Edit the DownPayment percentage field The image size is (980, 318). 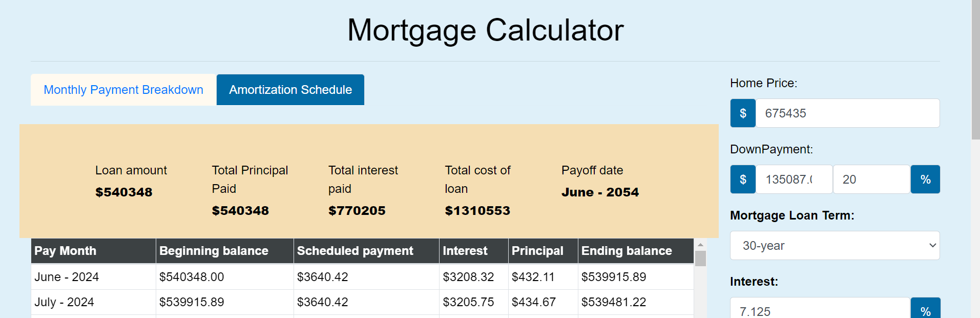click(x=871, y=180)
